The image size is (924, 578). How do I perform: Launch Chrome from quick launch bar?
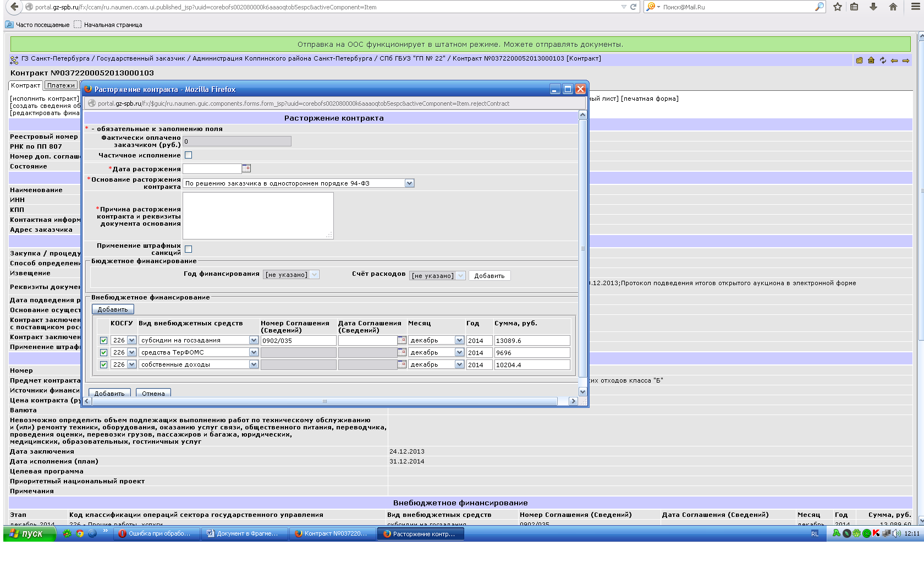click(80, 533)
